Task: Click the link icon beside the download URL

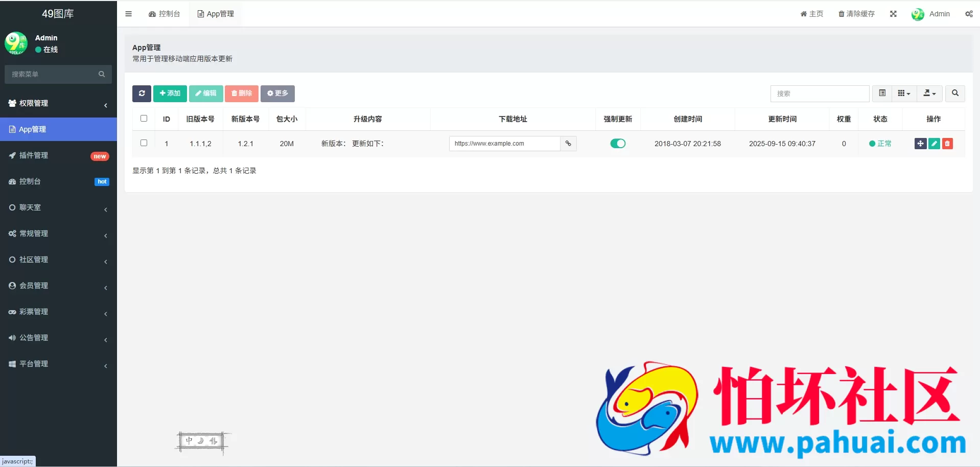Action: click(x=568, y=144)
